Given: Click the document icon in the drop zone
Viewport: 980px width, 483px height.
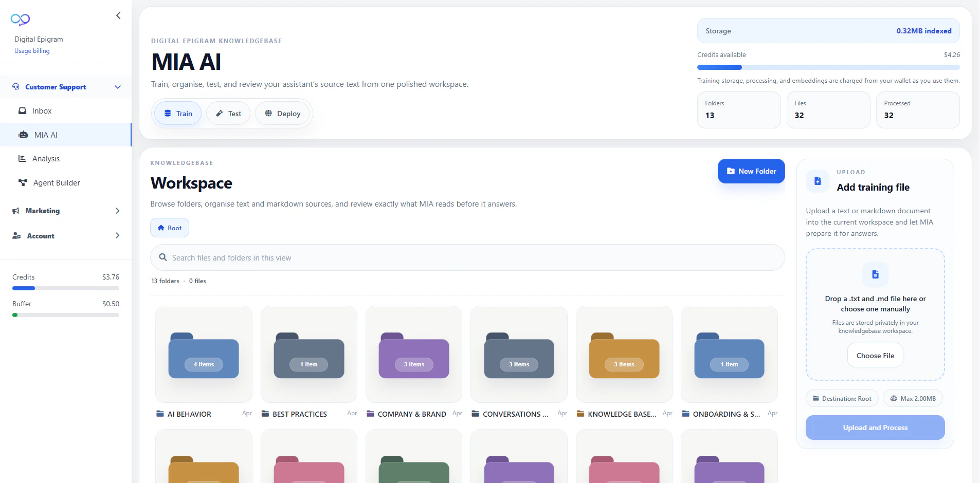Looking at the screenshot, I should [875, 274].
